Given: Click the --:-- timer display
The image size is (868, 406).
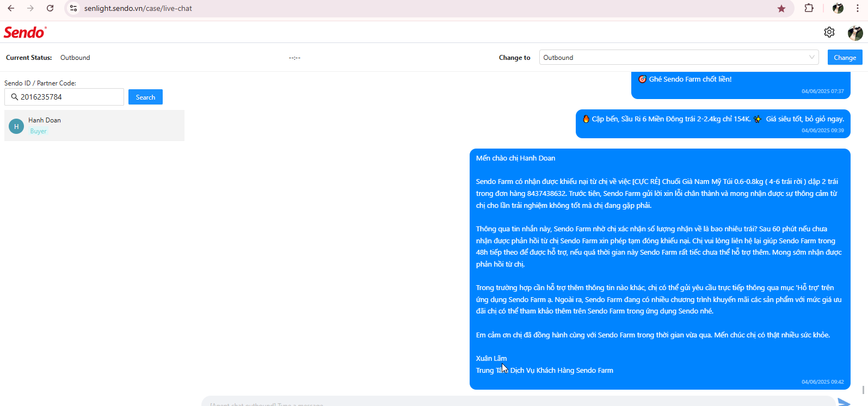Looking at the screenshot, I should (x=294, y=58).
